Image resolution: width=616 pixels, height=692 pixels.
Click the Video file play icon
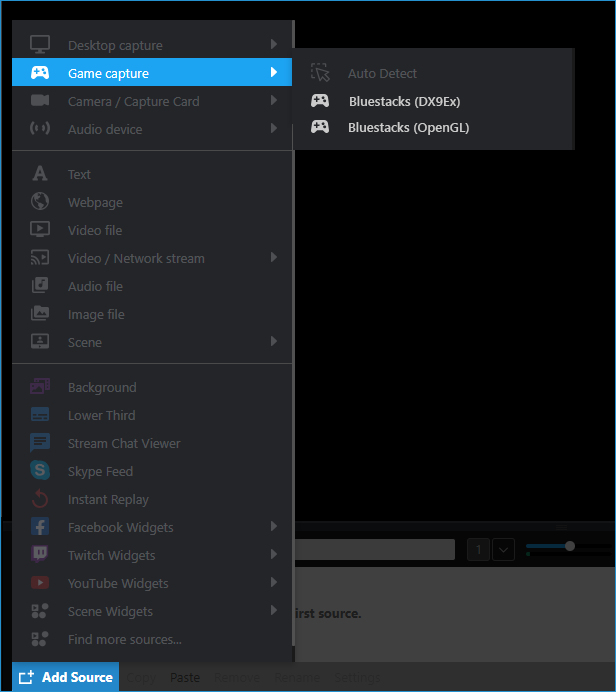[40, 229]
